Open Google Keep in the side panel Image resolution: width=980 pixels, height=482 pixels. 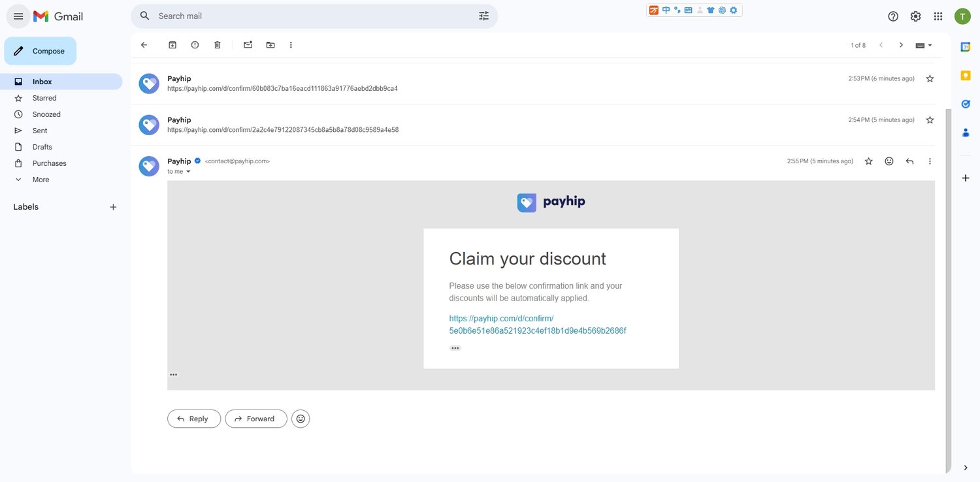(x=966, y=75)
